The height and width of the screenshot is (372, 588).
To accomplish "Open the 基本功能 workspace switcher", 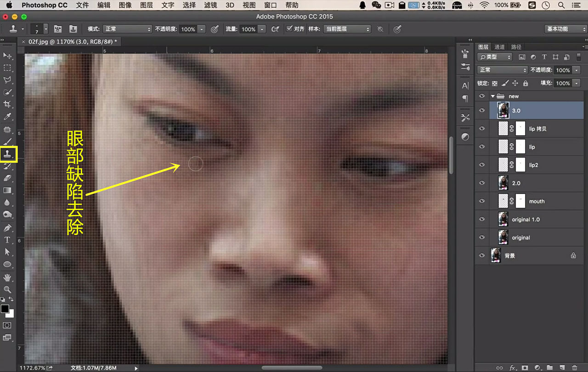I will click(565, 29).
